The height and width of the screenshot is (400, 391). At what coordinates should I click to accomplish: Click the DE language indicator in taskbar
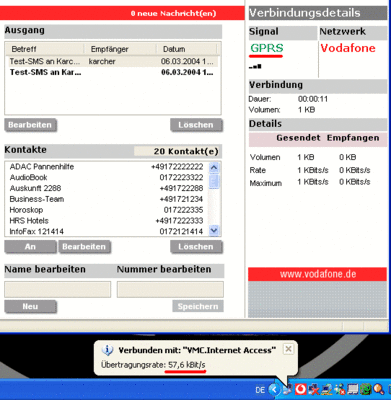pyautogui.click(x=260, y=390)
